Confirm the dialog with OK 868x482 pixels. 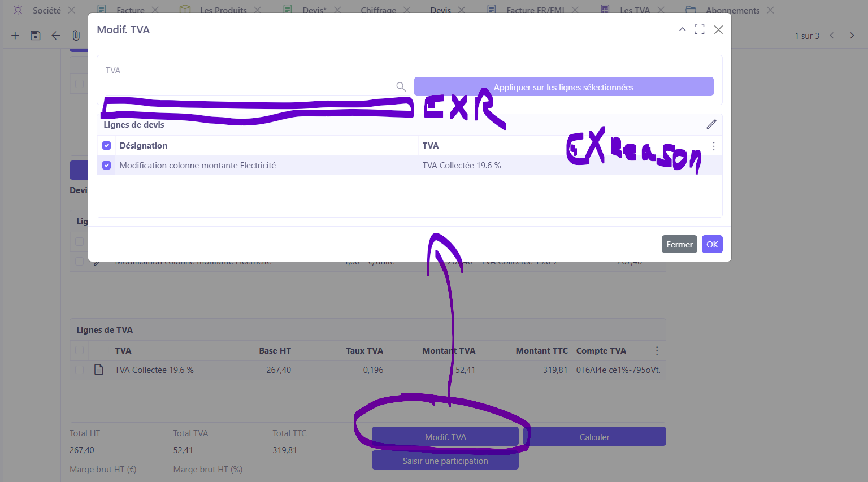[712, 244]
